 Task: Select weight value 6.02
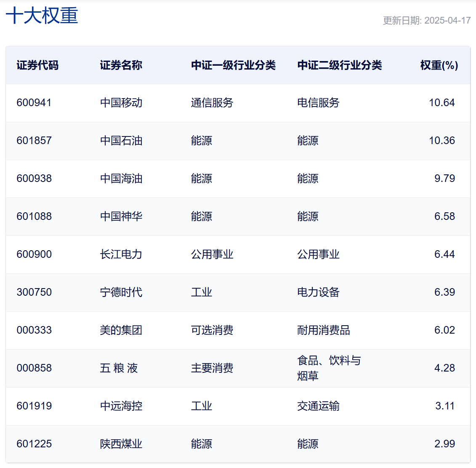444,330
